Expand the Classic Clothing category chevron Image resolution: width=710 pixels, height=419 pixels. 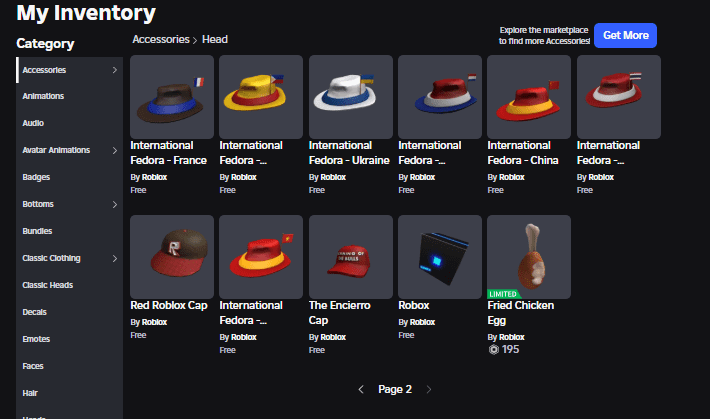[x=115, y=258]
